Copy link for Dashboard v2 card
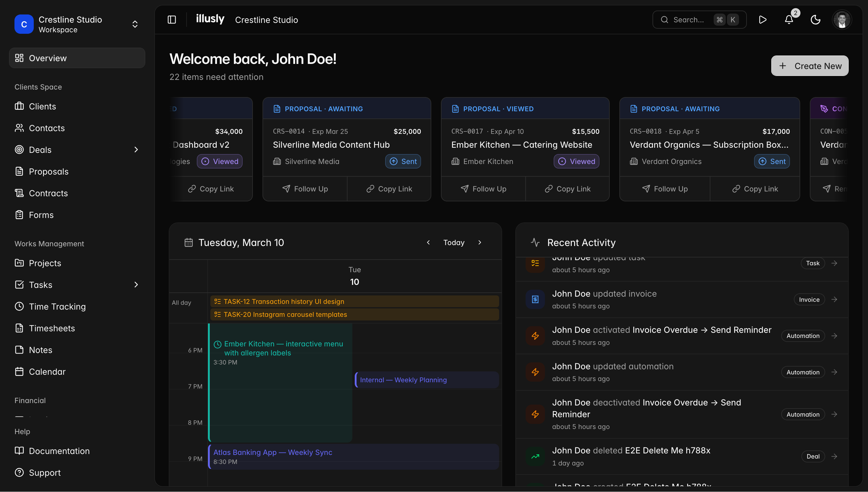Viewport: 868px width, 492px height. (x=211, y=188)
